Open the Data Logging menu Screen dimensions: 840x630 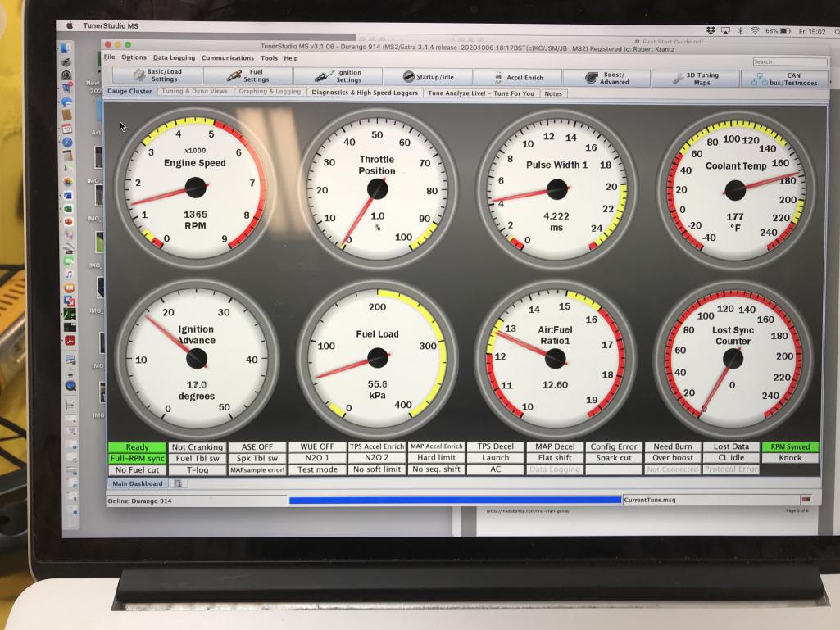coord(174,58)
